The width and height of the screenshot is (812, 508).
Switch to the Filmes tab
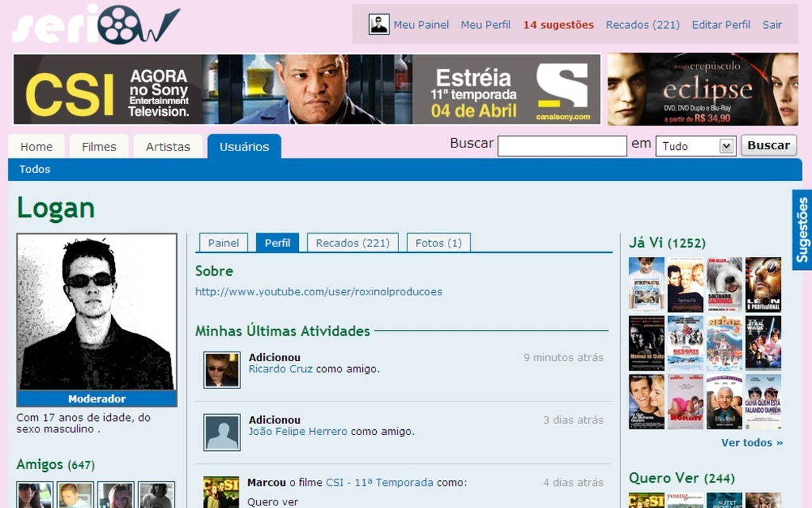99,147
